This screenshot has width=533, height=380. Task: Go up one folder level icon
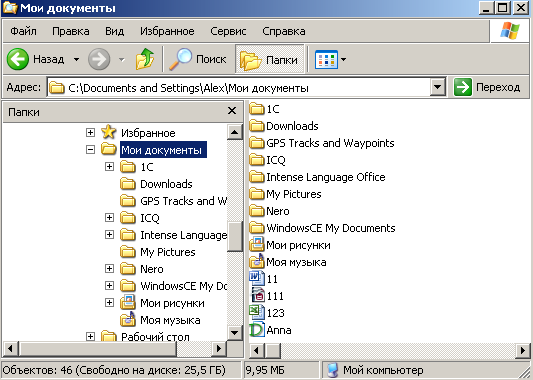(x=145, y=59)
